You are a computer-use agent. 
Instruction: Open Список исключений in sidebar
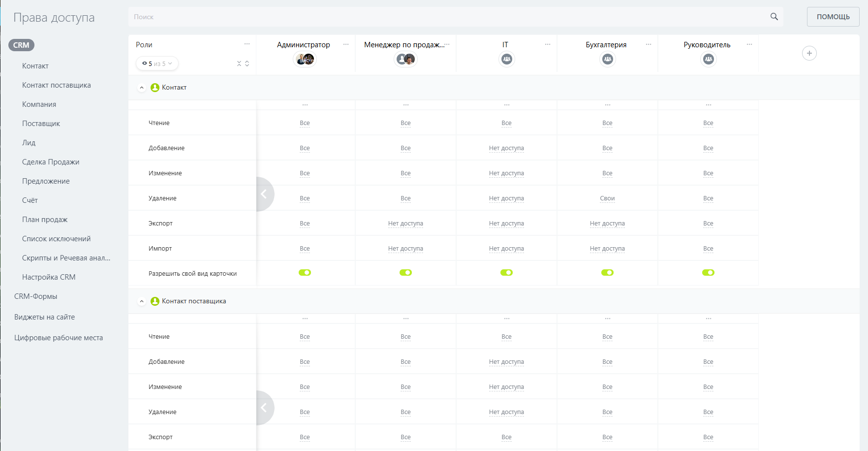[x=56, y=239]
